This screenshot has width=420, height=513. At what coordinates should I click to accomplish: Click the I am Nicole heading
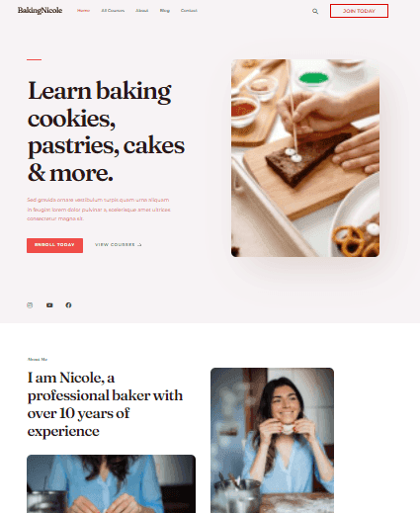point(105,404)
